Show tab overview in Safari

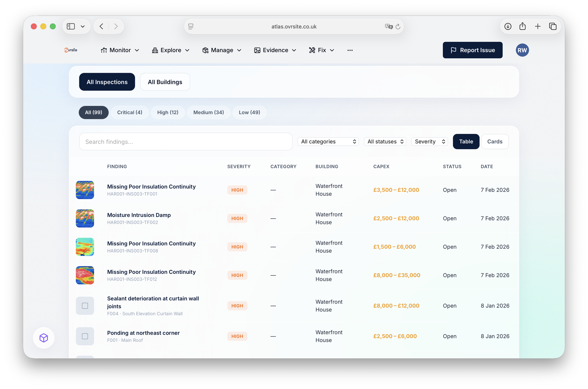pos(552,26)
